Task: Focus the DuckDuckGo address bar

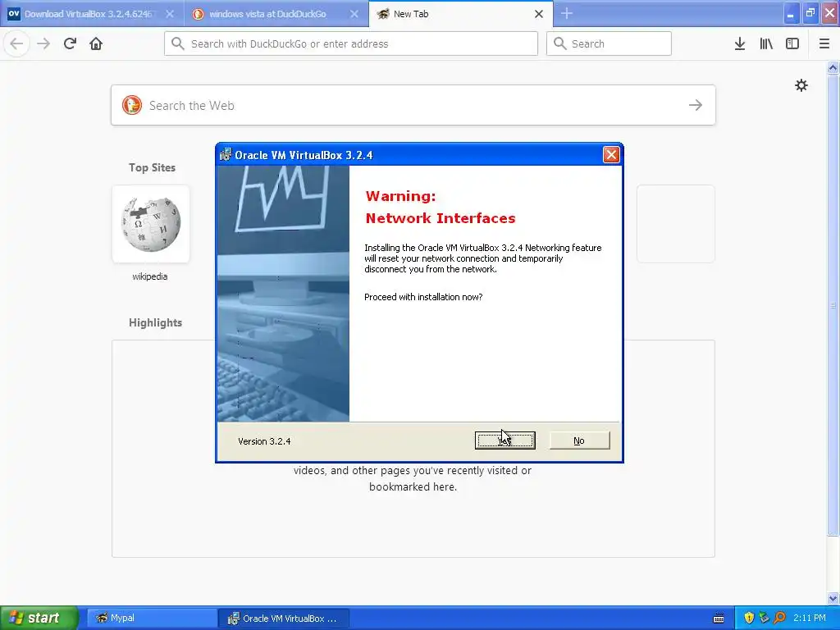Action: coord(351,43)
